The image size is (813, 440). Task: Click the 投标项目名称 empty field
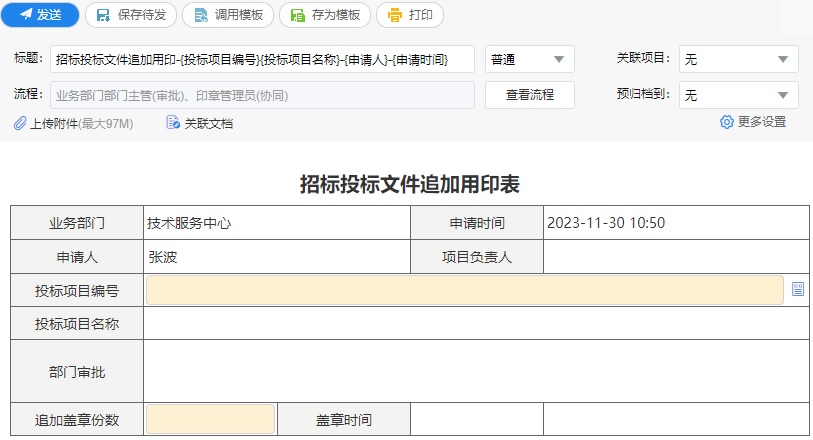[476, 323]
